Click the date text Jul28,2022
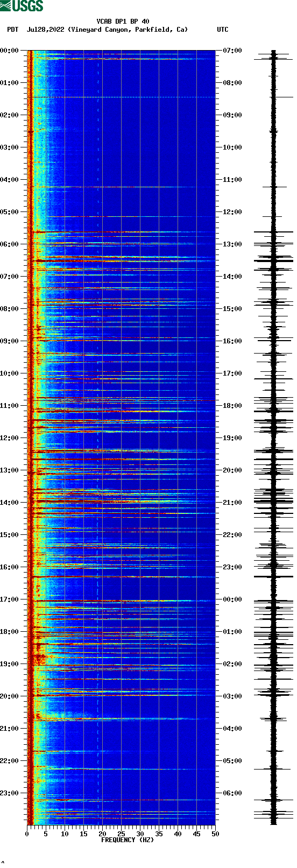297x868 pixels. (x=46, y=30)
